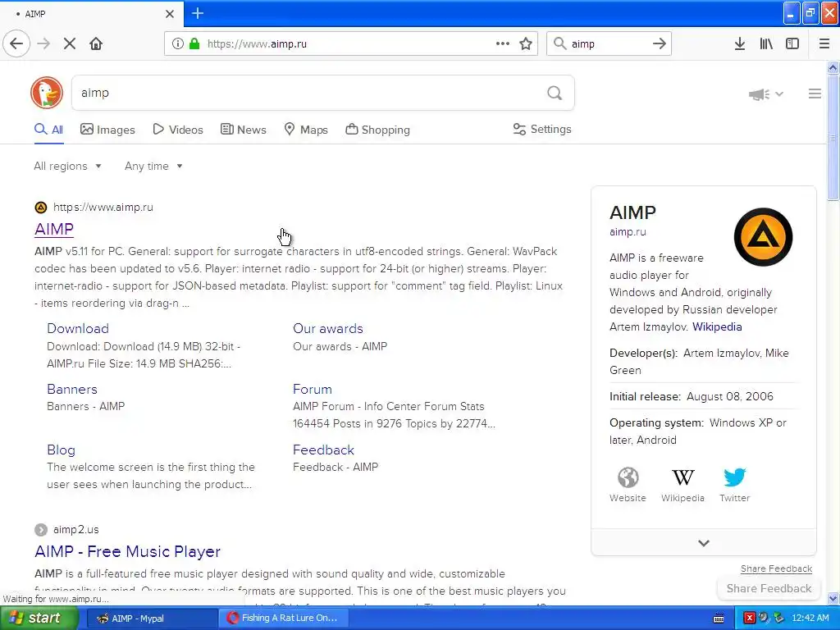Open the DuckDuckGo megaphone dropdown
This screenshot has height=630, width=840.
click(766, 94)
